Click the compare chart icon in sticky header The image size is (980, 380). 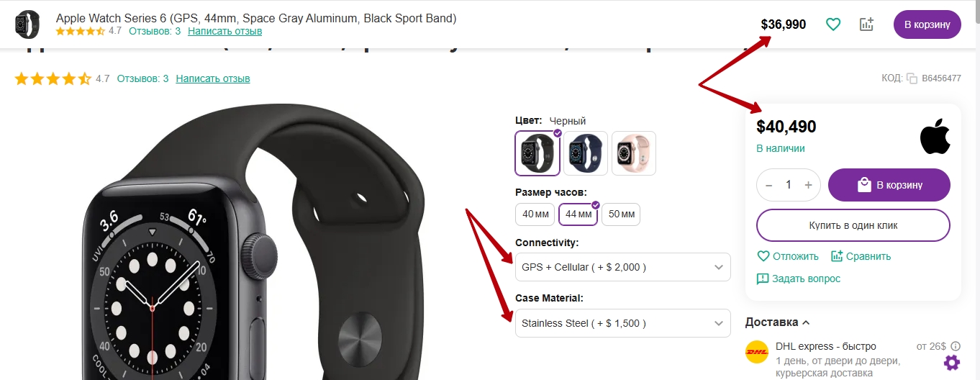[x=867, y=24]
